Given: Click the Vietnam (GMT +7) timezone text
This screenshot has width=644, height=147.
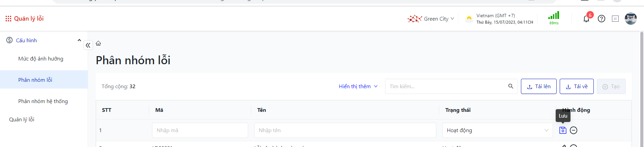Looking at the screenshot, I should pos(496,16).
